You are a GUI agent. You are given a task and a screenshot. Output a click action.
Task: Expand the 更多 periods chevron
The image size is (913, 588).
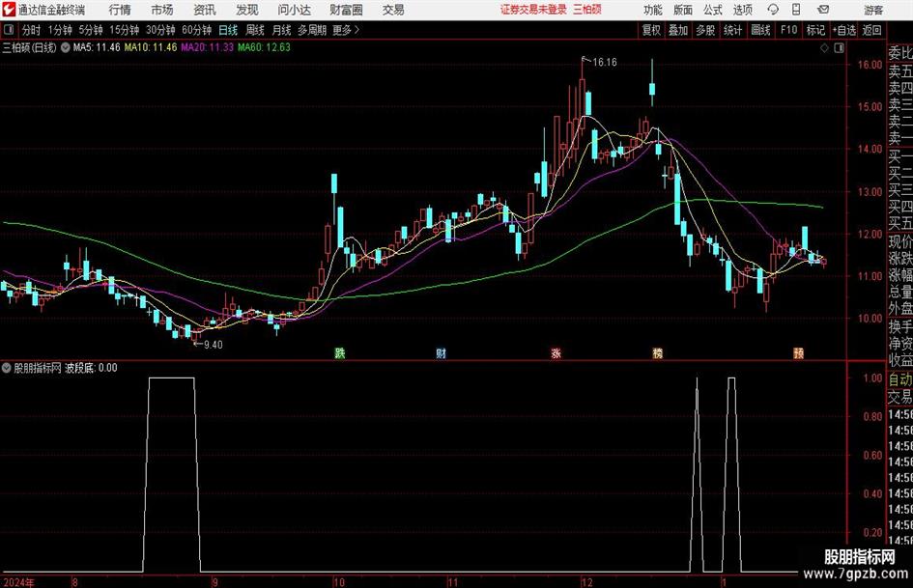click(x=357, y=30)
